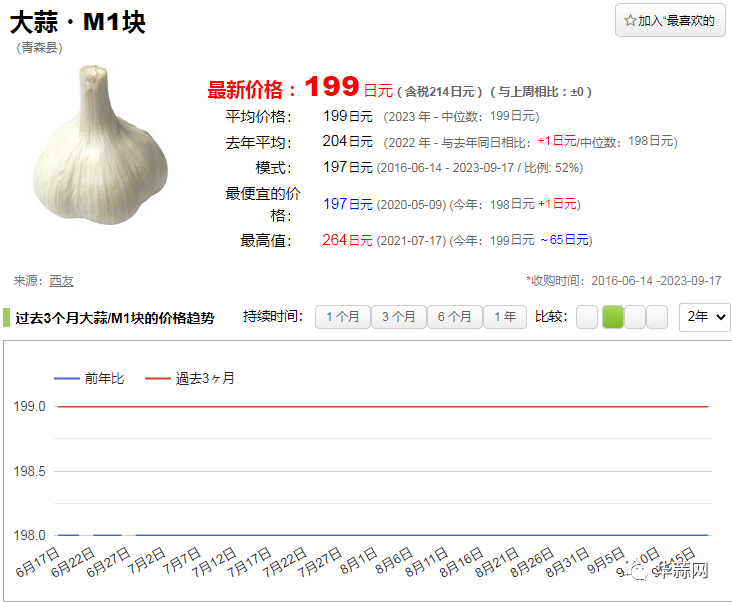
Task: Click the 8月1日 axis date label
Action: (358, 560)
